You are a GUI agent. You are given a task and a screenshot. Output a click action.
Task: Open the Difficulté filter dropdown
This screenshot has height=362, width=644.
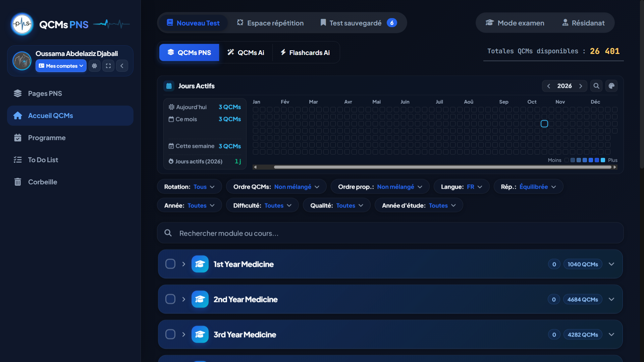[262, 205]
